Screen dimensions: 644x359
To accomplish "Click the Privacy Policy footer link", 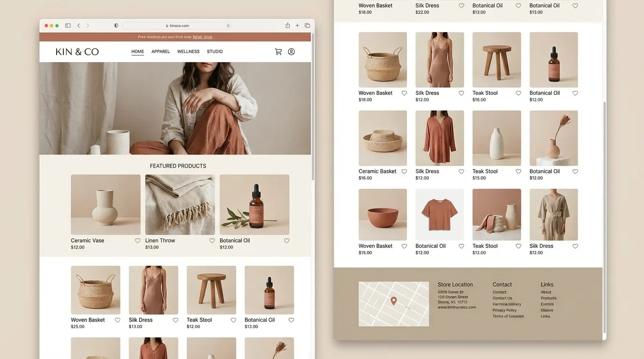I will [505, 310].
